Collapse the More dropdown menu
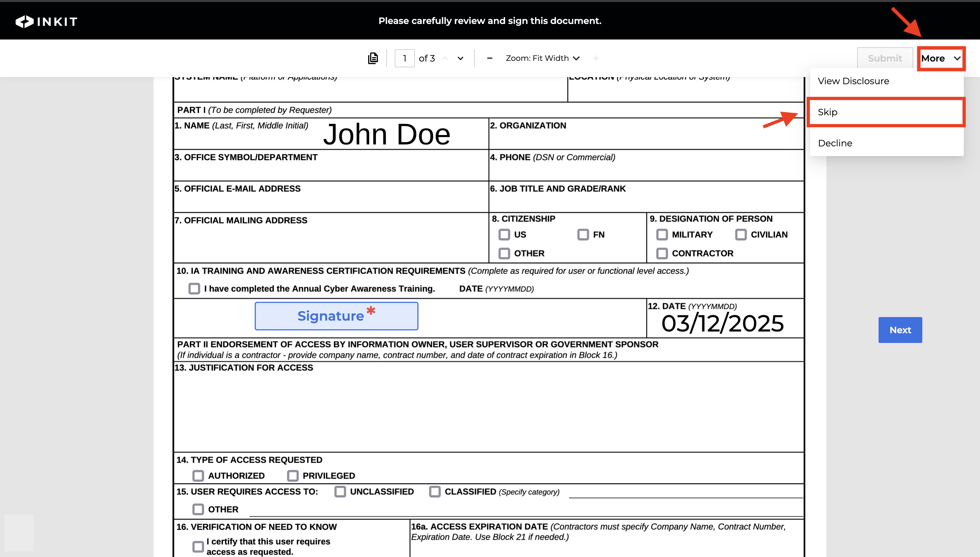Image resolution: width=980 pixels, height=557 pixels. point(941,59)
